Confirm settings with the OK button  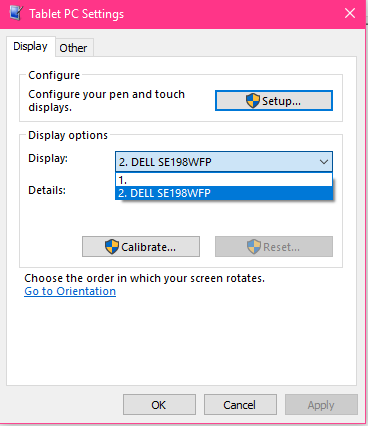(x=159, y=405)
